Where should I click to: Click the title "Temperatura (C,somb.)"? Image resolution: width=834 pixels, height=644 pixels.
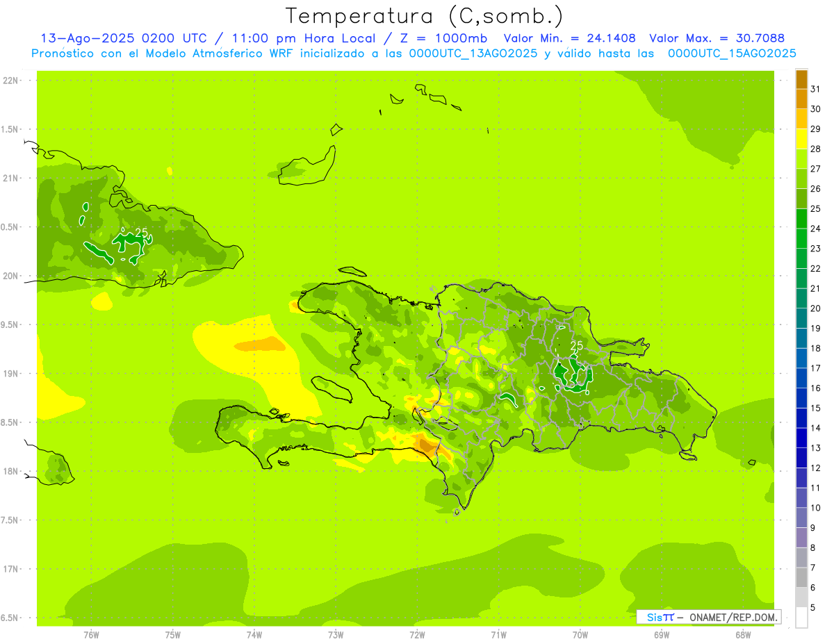tap(425, 17)
